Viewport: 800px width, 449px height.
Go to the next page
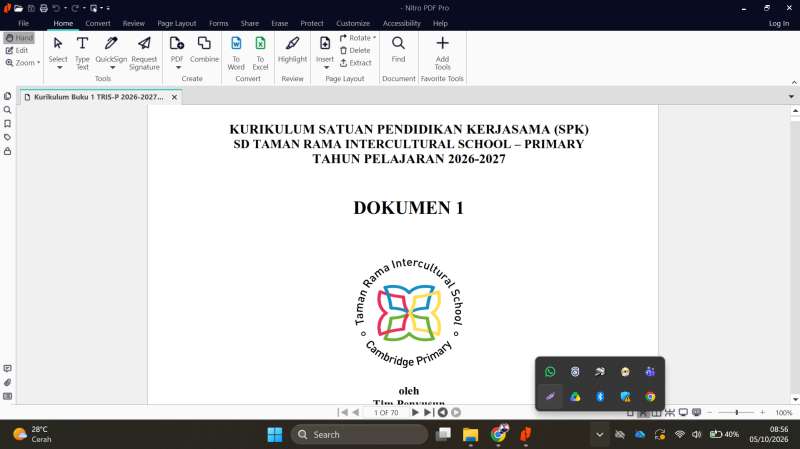(415, 412)
